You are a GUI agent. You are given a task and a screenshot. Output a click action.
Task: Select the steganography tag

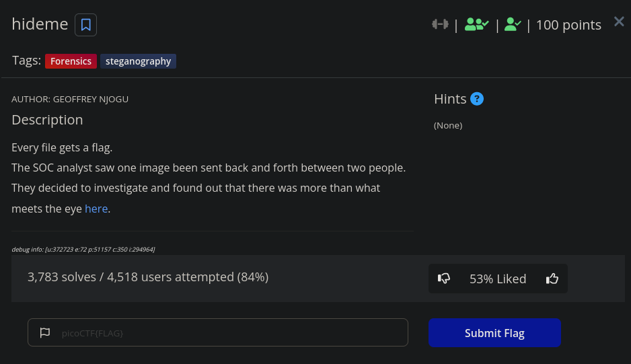(x=138, y=61)
